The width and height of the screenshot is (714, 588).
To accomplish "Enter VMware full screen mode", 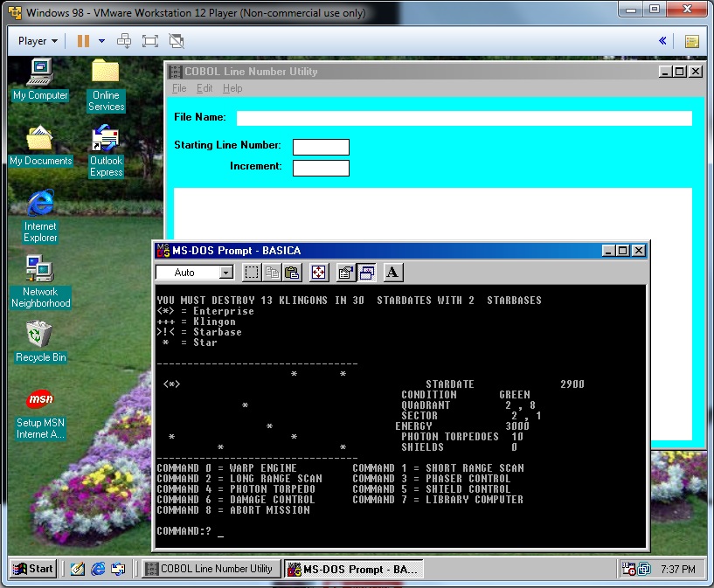I will coord(150,41).
